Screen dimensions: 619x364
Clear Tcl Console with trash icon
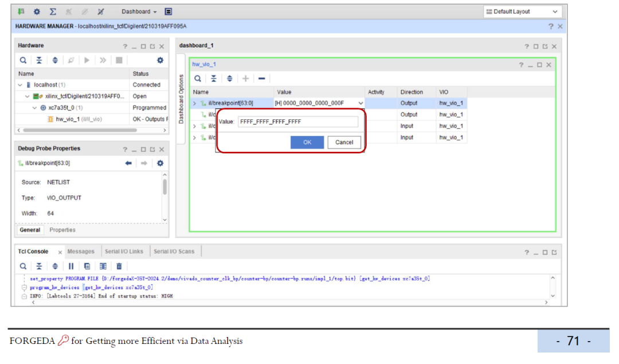point(119,266)
